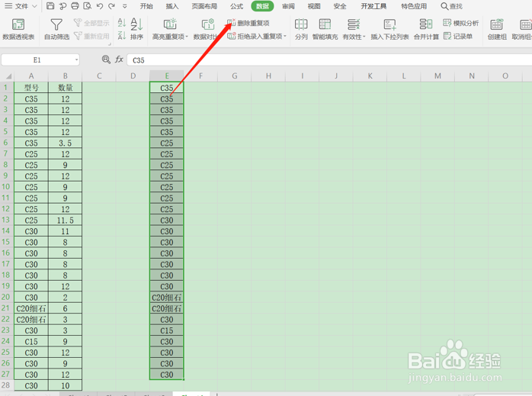This screenshot has height=396, width=532.
Task: Click the menu icon beside 文件
Action: 8,6
